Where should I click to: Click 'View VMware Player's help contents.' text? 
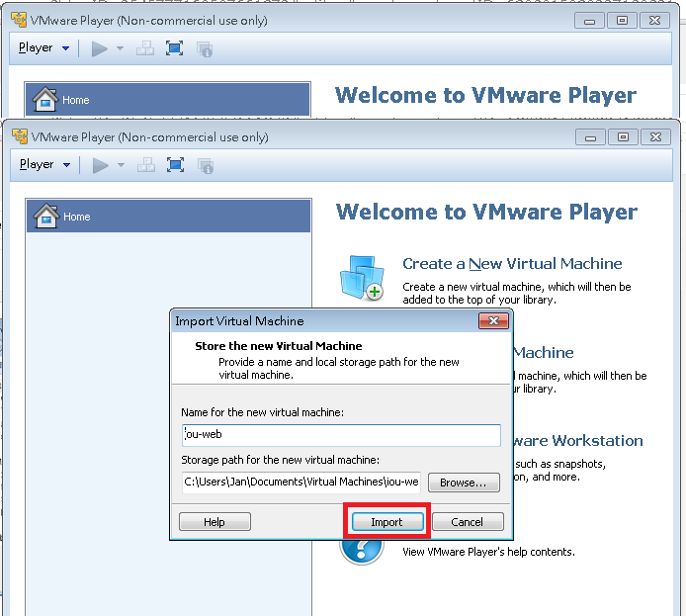point(488,552)
